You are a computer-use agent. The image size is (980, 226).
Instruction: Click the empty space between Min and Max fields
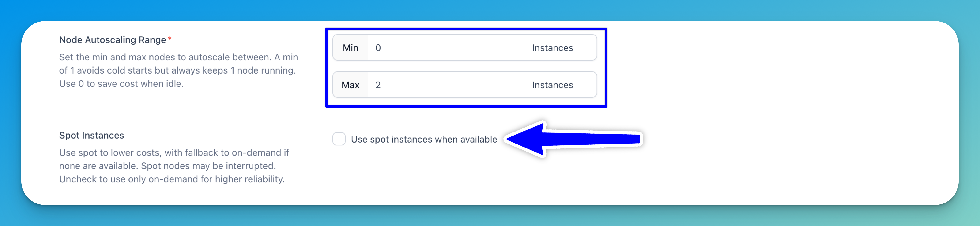pos(464,66)
